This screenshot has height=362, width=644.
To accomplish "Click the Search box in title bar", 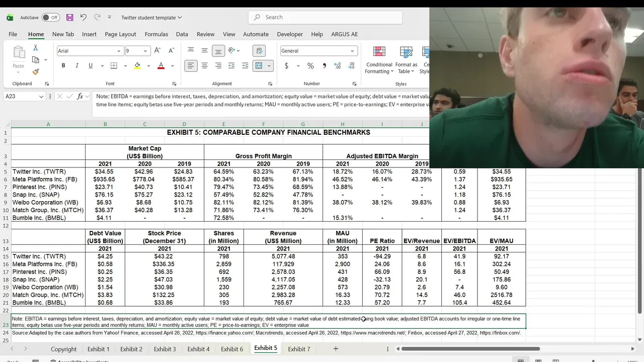I will [325, 17].
